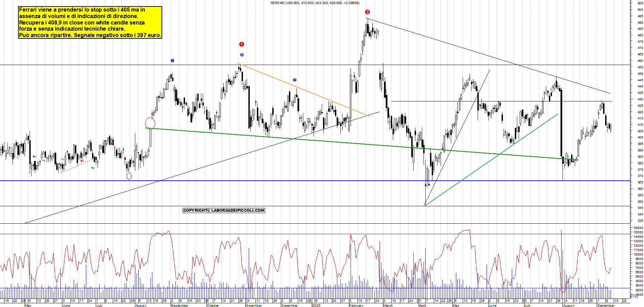Click the 2000 volume axis label
The height and width of the screenshot is (307, 644).
(x=639, y=290)
